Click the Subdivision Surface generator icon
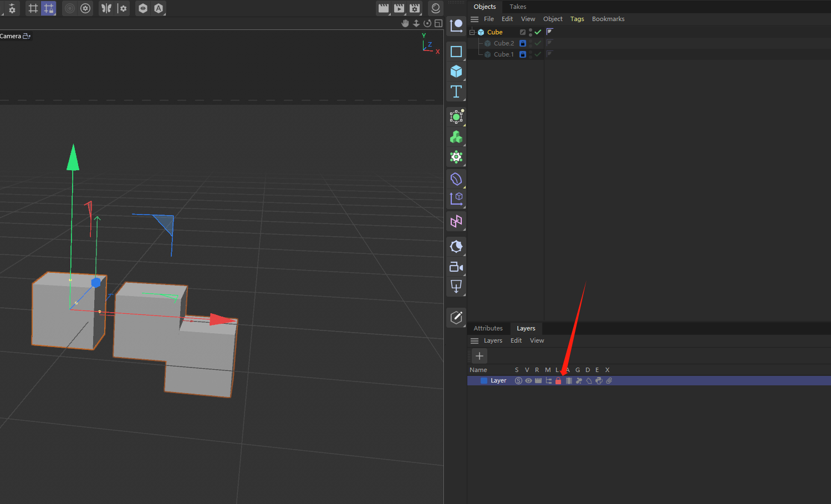Screen dimensions: 831x504 click(x=456, y=116)
